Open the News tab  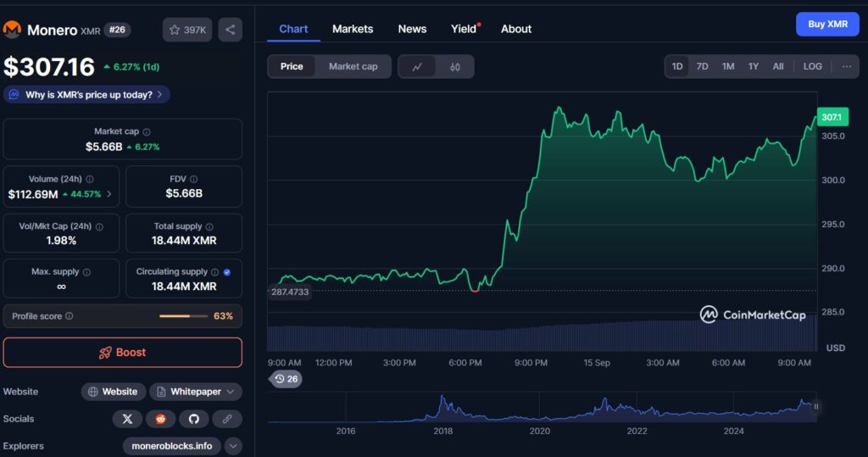(x=413, y=29)
